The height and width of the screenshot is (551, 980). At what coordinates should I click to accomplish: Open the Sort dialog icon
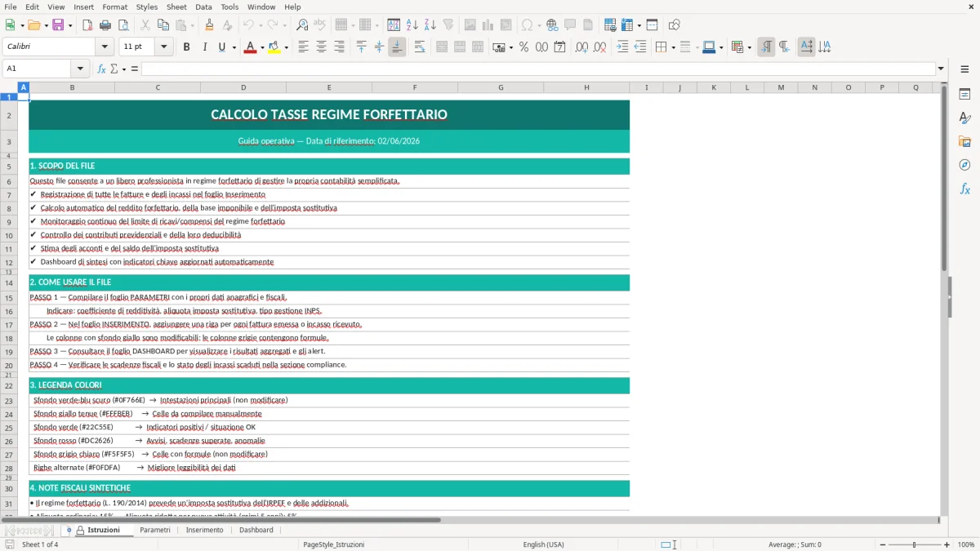[394, 25]
